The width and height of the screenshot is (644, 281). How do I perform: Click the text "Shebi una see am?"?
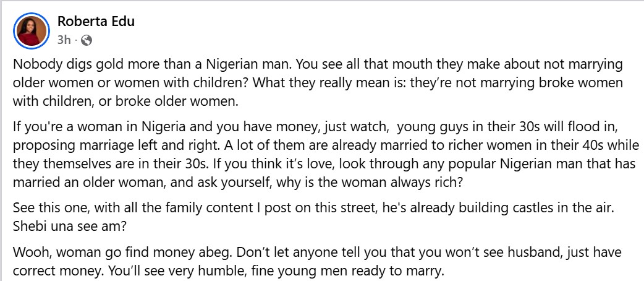[66, 226]
